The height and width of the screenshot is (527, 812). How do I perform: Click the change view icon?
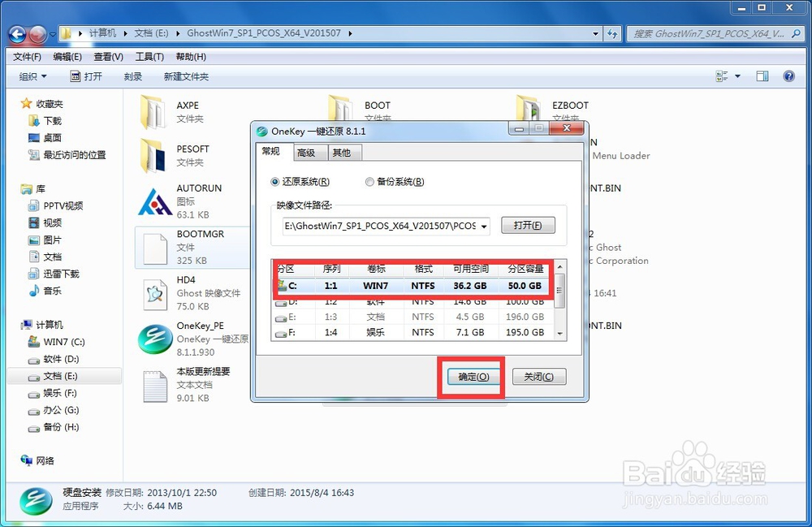[721, 76]
